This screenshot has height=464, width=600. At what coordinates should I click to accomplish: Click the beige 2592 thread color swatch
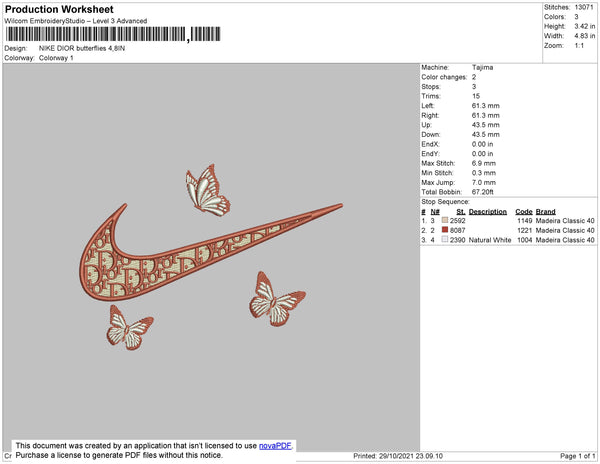pos(445,220)
